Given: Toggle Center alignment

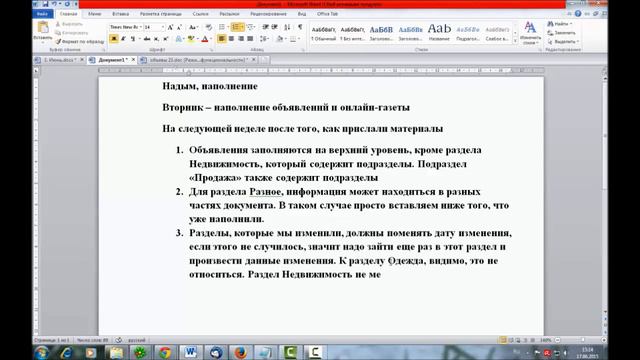Looking at the screenshot, I should tap(231, 39).
